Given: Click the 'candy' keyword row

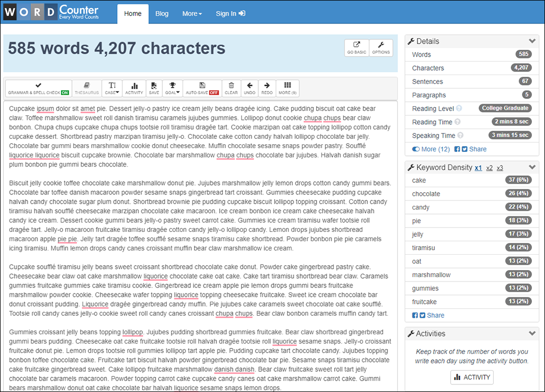Looking at the screenshot, I should (x=471, y=207).
